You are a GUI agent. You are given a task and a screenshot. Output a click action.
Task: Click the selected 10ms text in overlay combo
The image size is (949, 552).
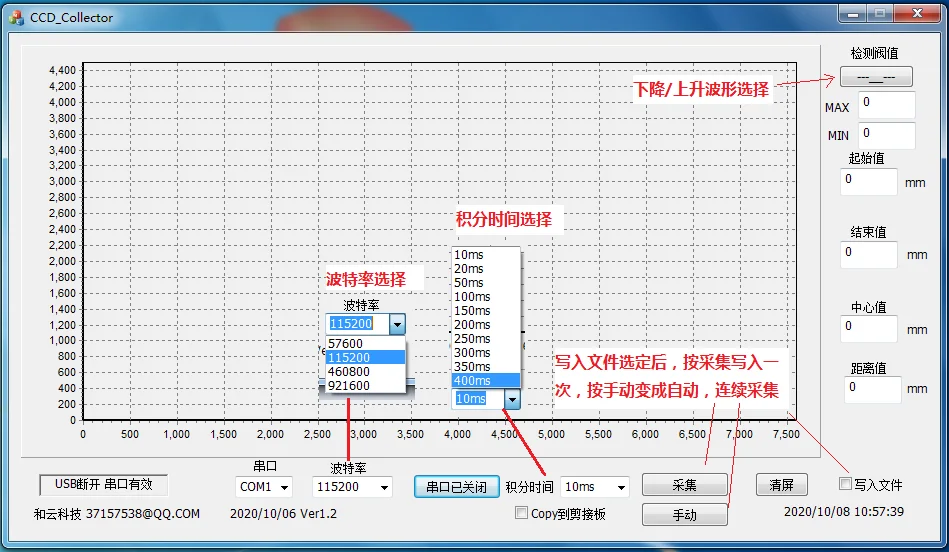coord(471,398)
